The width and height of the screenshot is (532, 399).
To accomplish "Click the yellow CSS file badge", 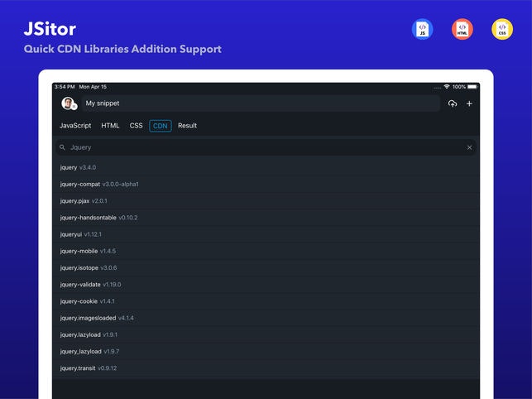I will 502,29.
